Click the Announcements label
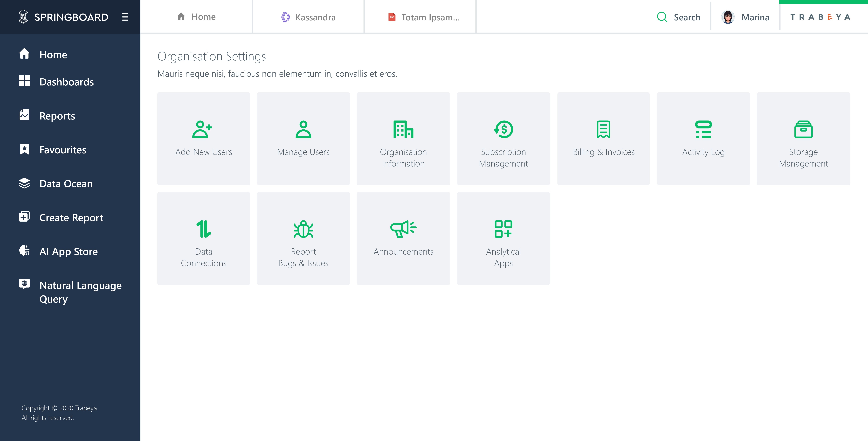868x441 pixels. [x=403, y=252]
